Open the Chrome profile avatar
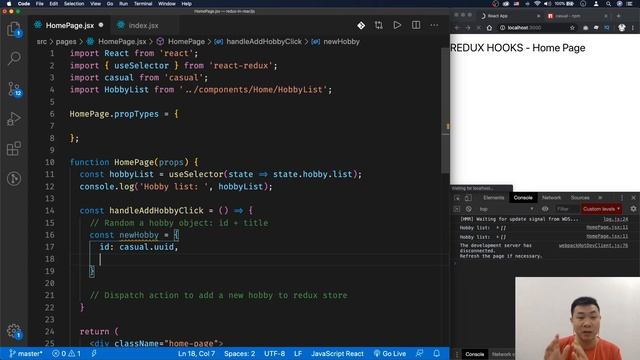Viewport: 640px width, 360px height. 621,28
